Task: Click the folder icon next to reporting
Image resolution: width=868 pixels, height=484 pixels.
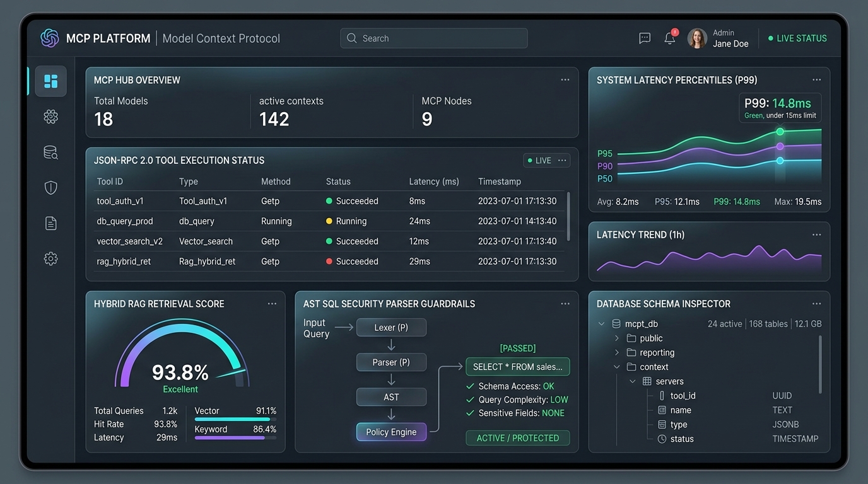Action: click(631, 352)
